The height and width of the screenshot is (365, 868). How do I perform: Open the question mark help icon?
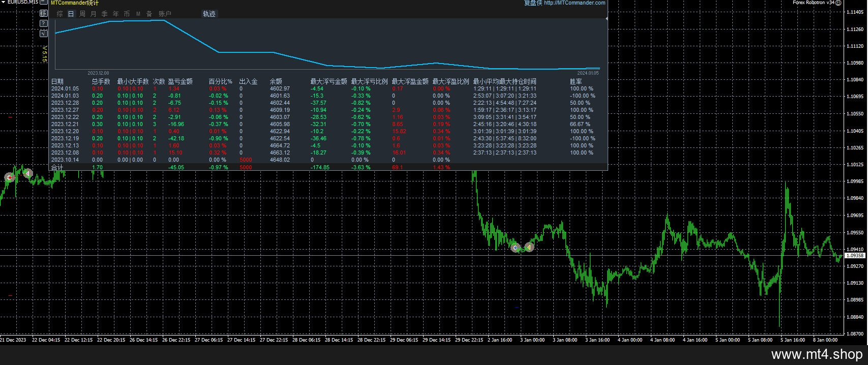(x=44, y=23)
